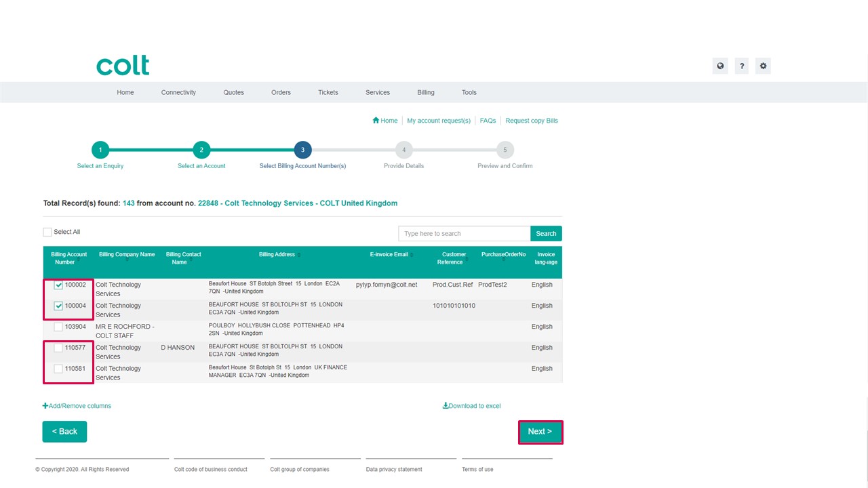Sort by Billing Account Number column
The width and height of the screenshot is (868, 488).
69,258
